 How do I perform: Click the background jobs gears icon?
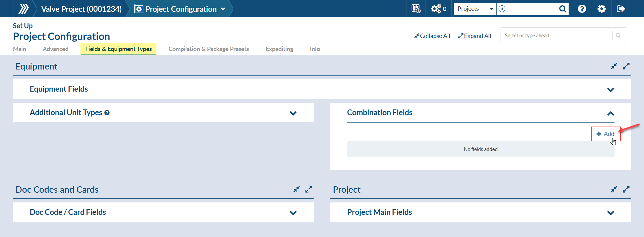(436, 9)
